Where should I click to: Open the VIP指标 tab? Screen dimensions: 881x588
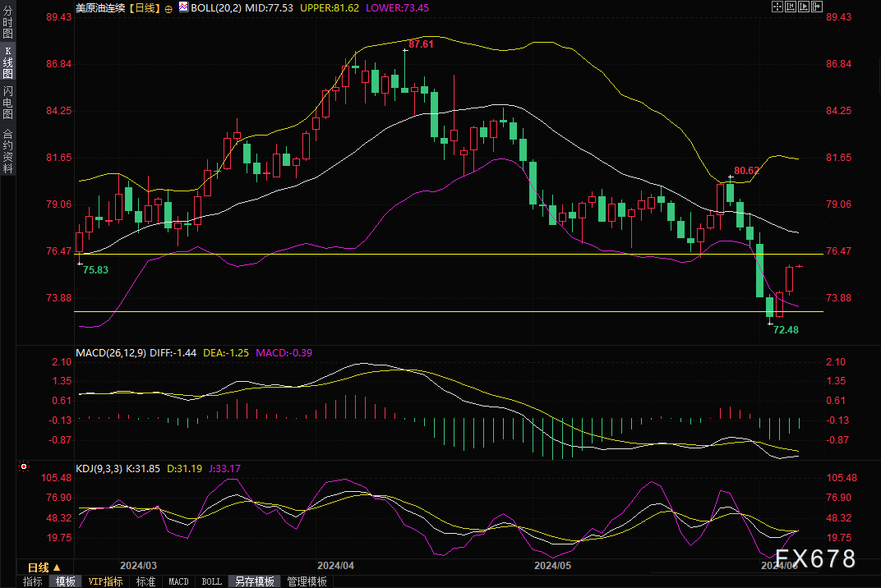pyautogui.click(x=105, y=581)
